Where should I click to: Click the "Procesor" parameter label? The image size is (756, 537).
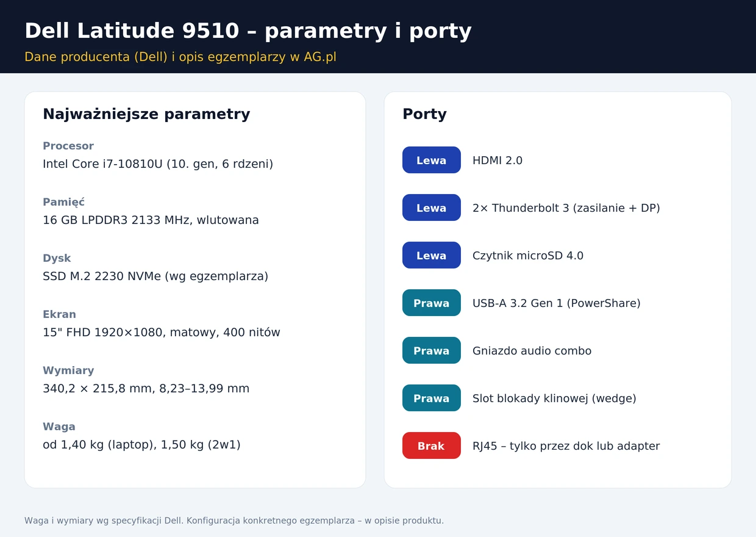[x=68, y=146]
